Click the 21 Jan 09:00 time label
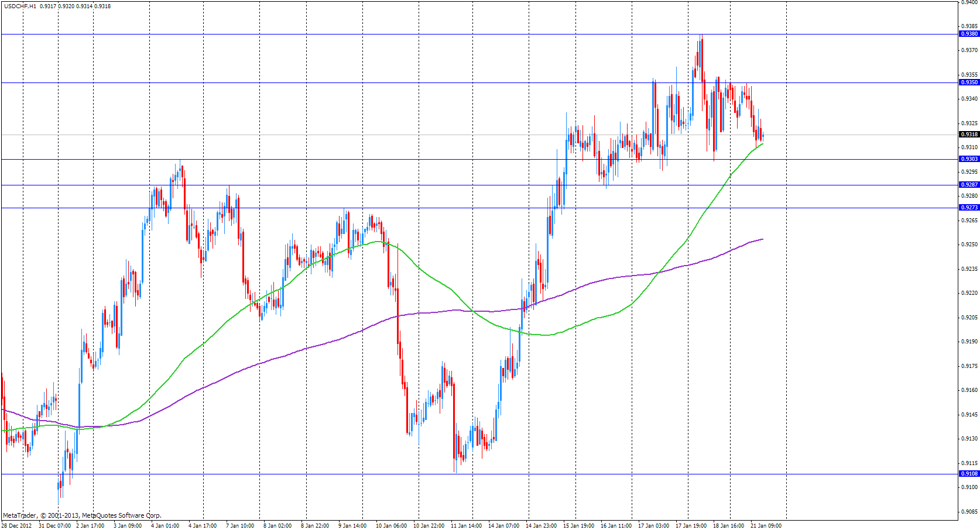 click(x=766, y=526)
